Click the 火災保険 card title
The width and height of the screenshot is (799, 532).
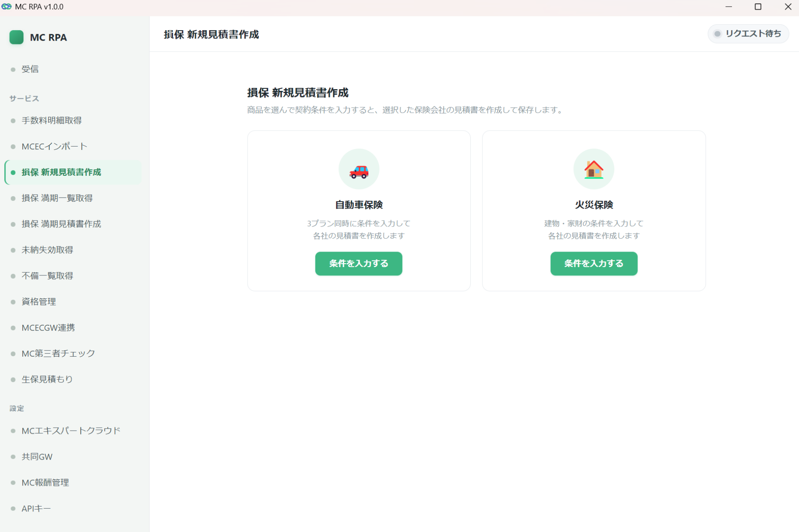tap(594, 205)
